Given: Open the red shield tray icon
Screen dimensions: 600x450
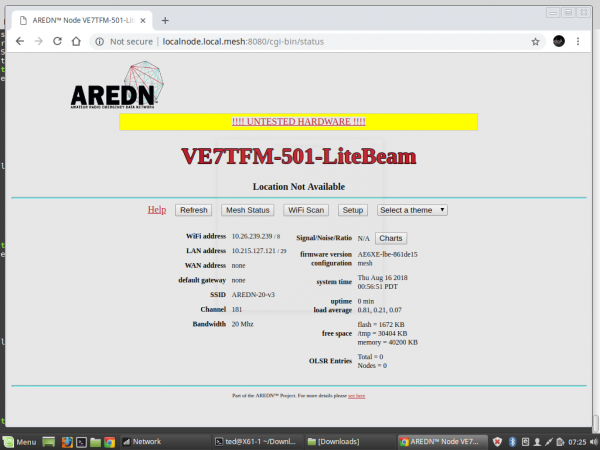Looking at the screenshot, I should point(497,442).
